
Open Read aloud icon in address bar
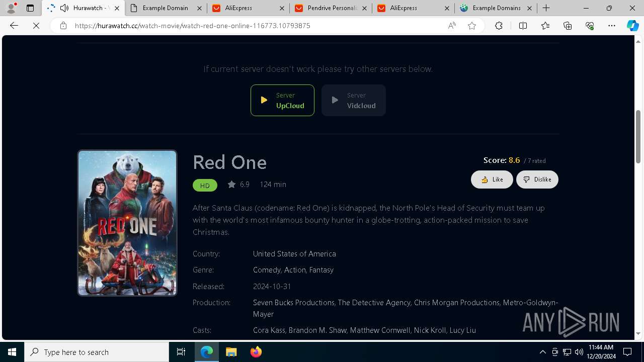pyautogui.click(x=452, y=26)
